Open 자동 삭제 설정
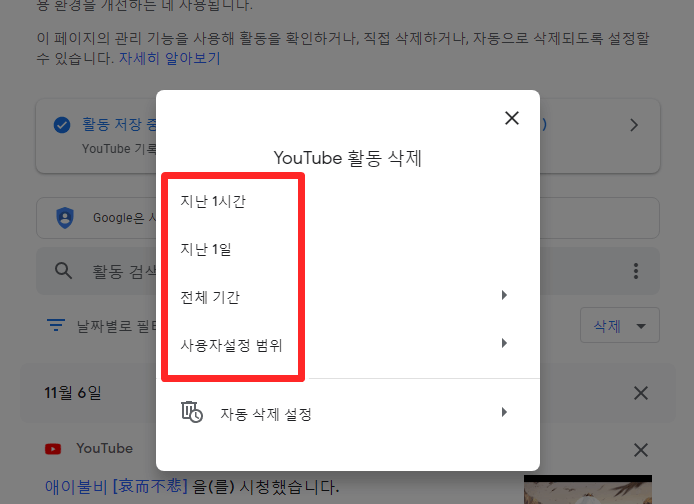This screenshot has height=504, width=694. pyautogui.click(x=348, y=414)
